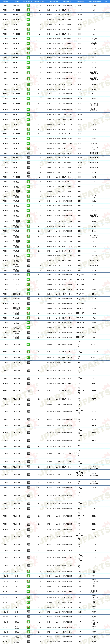Screen dimensions: 110x644
Task: Click diesel ON icon in Volvo S40 D 4192 T3 row
Action: pyautogui.click(x=28, y=617)
